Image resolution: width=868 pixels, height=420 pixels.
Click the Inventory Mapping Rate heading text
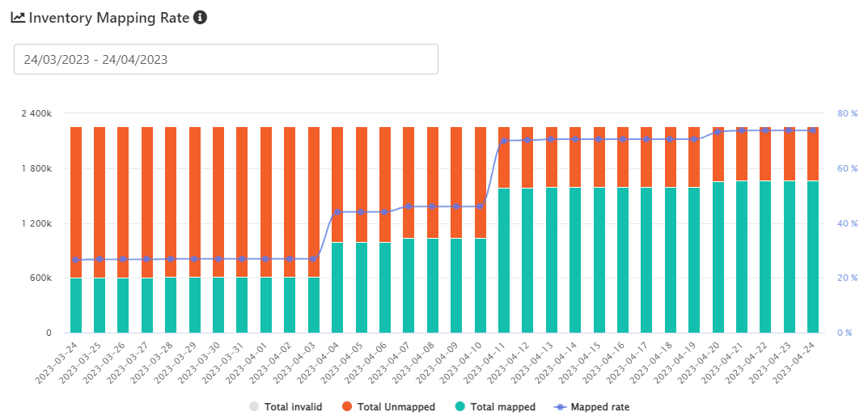108,17
